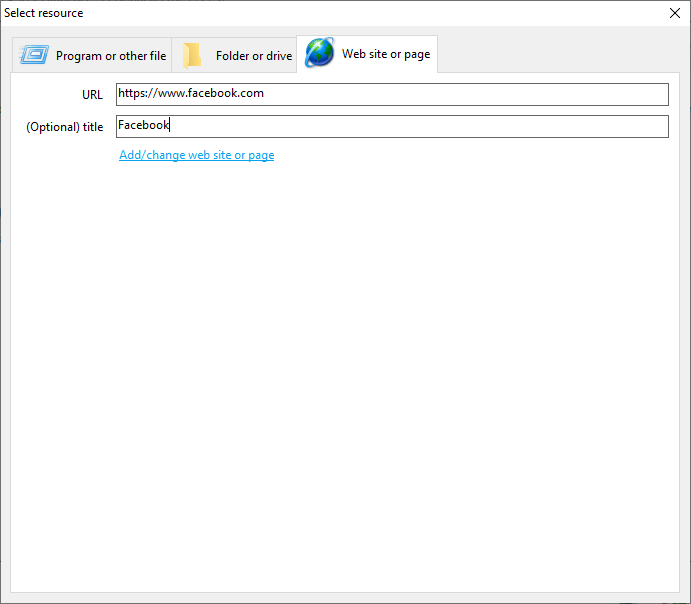Select the Web site or page tab
Viewport: 691px width, 604px height.
pos(367,54)
